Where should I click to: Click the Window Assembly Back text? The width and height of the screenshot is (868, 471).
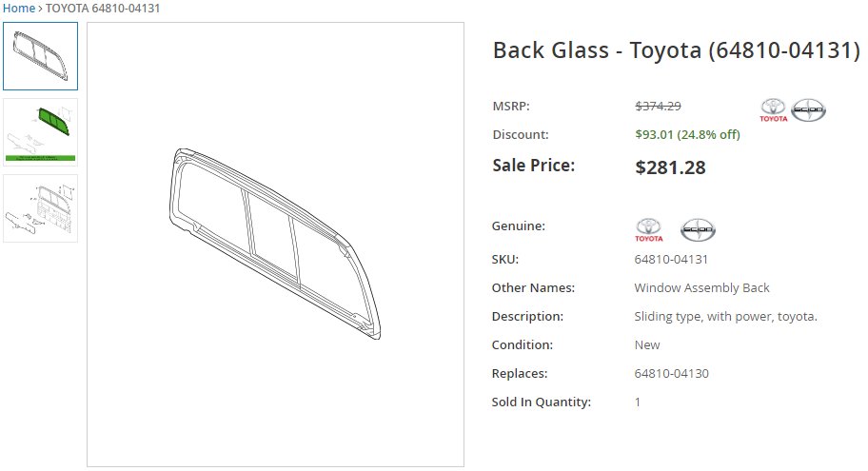(x=702, y=287)
